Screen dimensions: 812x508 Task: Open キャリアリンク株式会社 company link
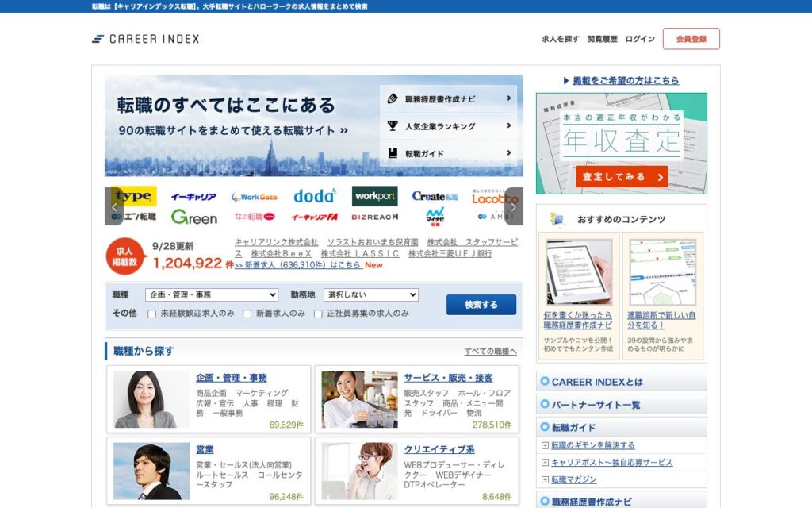pyautogui.click(x=277, y=242)
